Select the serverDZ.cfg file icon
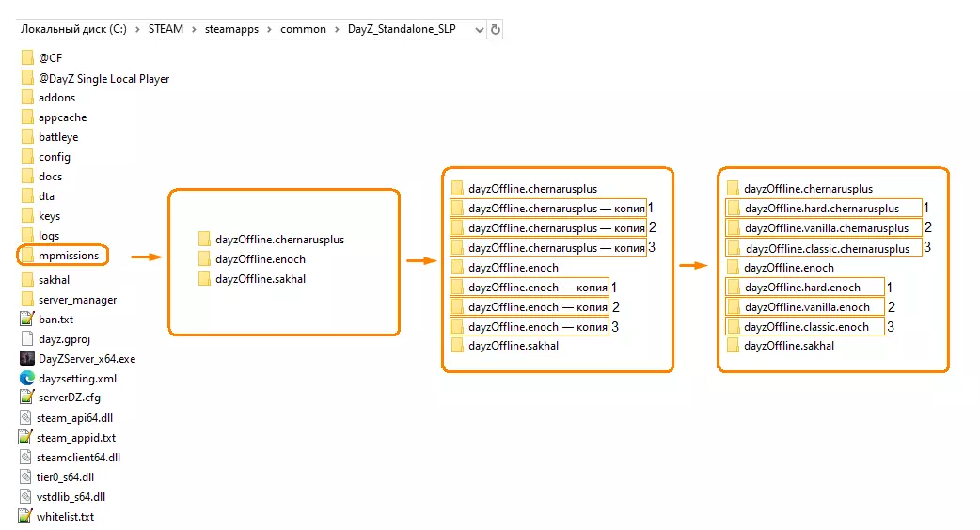This screenshot has height=530, width=980. click(x=27, y=397)
